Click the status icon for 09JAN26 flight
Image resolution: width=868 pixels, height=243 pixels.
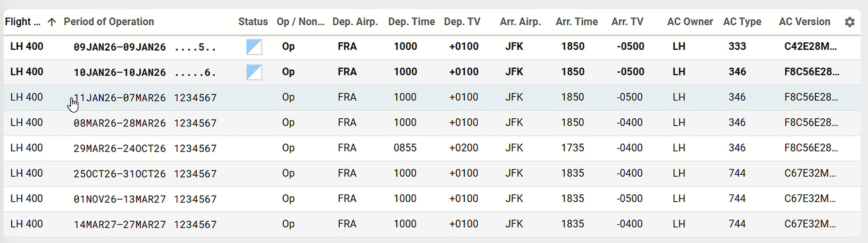click(254, 47)
